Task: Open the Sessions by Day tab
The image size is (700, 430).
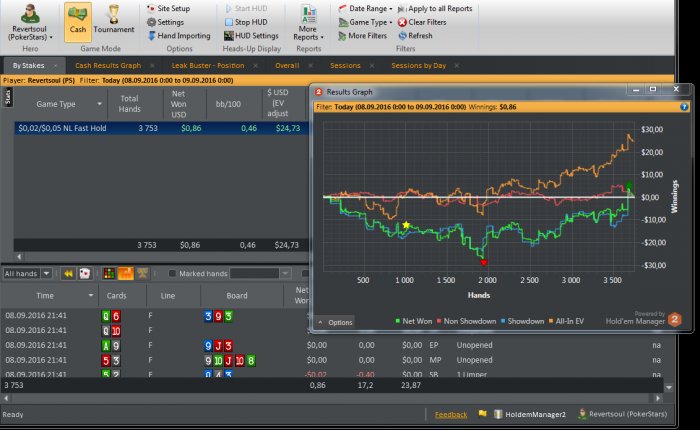Action: (418, 65)
